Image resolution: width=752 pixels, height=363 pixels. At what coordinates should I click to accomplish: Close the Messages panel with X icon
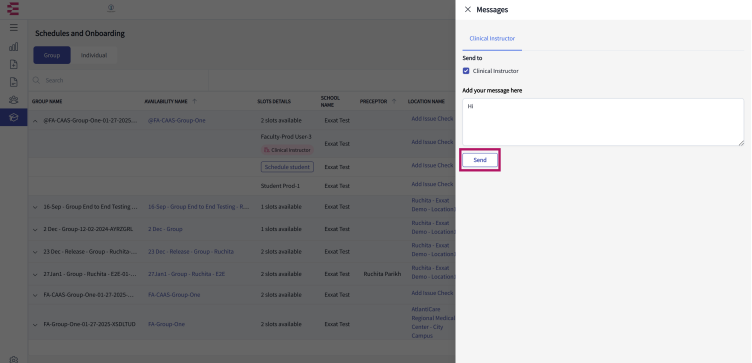(468, 10)
